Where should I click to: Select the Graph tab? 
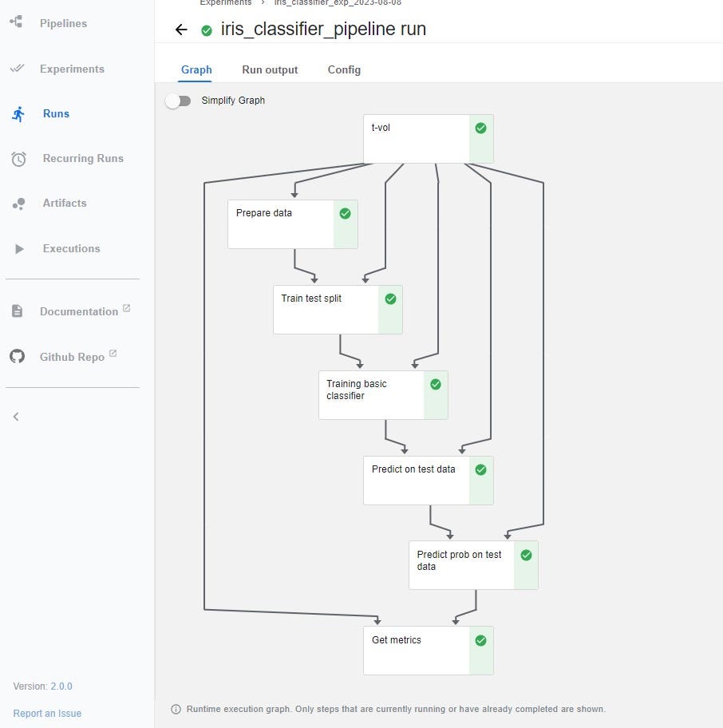(196, 69)
